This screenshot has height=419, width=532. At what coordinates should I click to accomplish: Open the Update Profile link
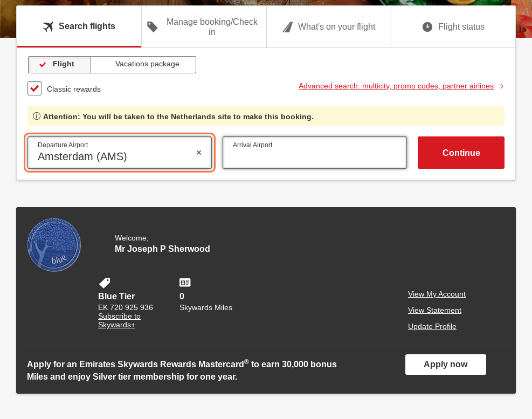tap(432, 327)
